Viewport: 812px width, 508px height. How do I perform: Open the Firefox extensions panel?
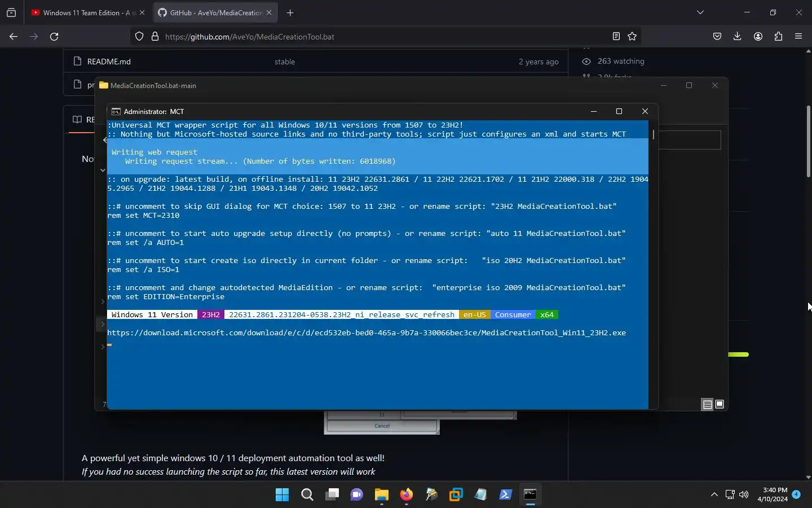[x=778, y=37]
